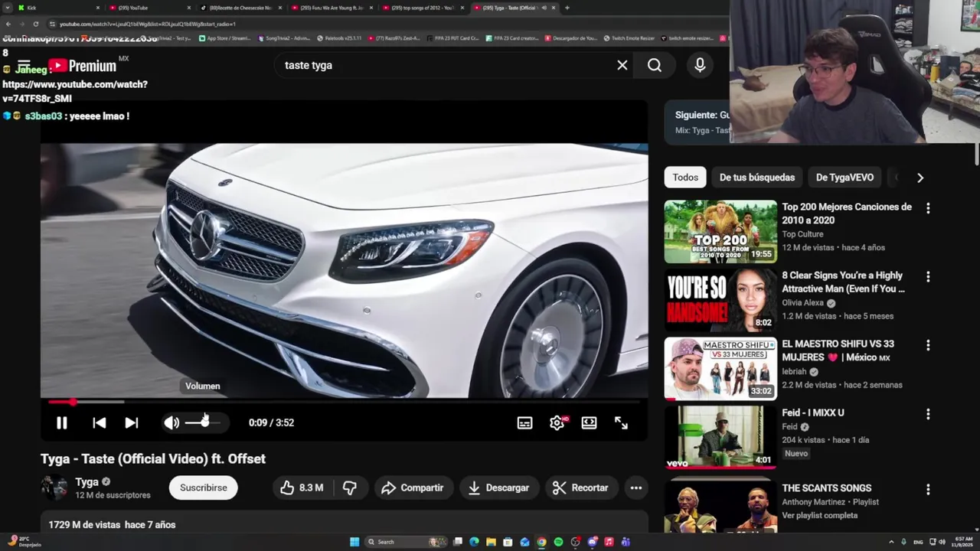The width and height of the screenshot is (980, 551).
Task: Go back with the browser back arrow
Action: point(8,24)
